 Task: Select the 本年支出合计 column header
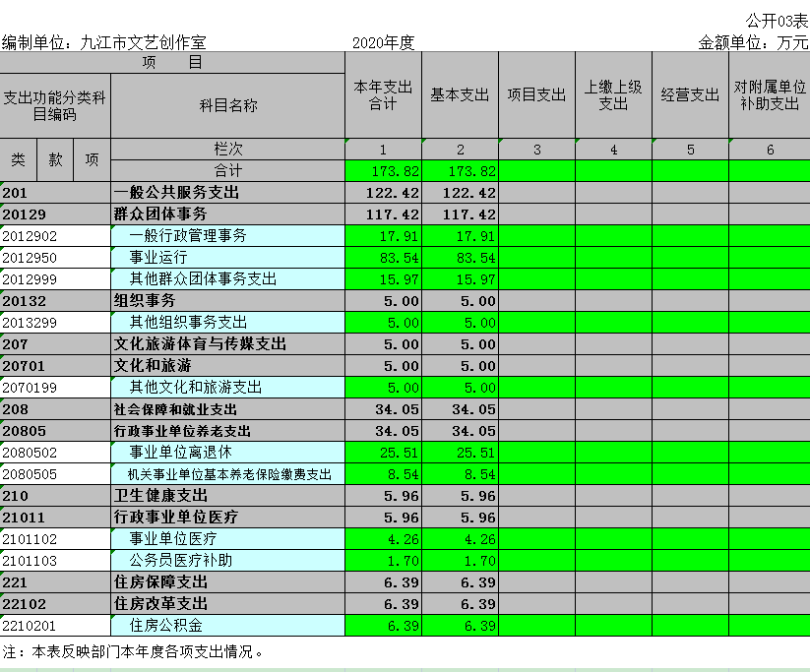click(x=383, y=95)
